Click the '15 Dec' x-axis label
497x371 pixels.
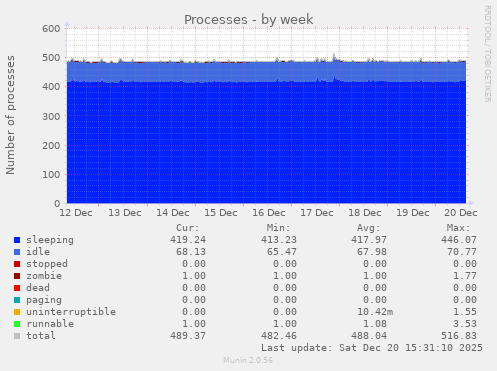[x=221, y=213]
